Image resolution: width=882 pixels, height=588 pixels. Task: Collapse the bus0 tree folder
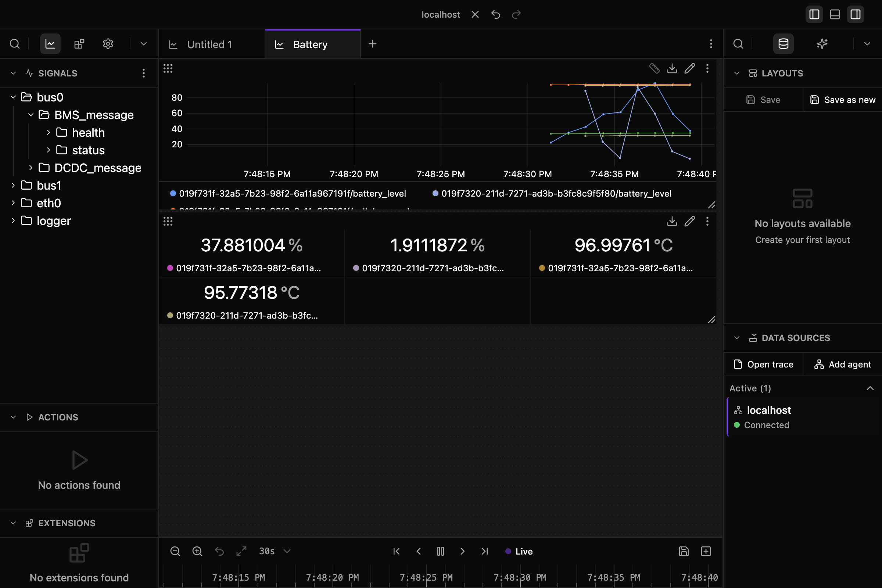click(x=13, y=97)
